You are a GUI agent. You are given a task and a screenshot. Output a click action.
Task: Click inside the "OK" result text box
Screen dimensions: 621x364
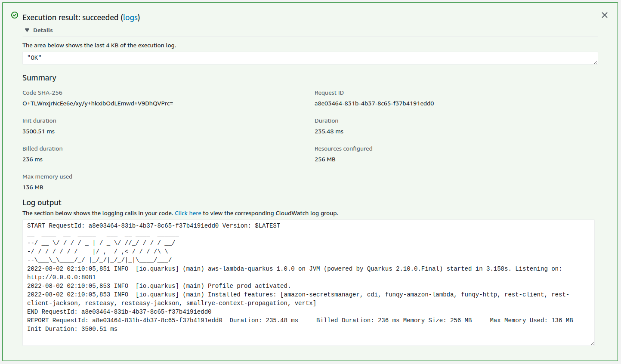tap(310, 58)
